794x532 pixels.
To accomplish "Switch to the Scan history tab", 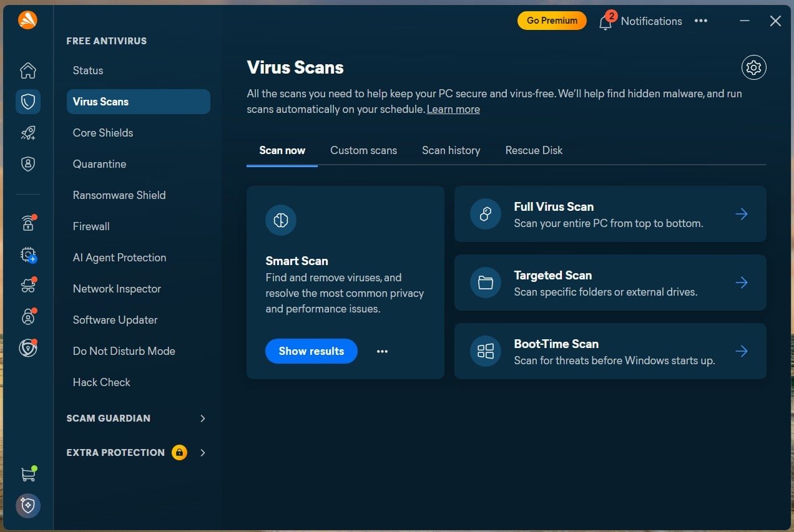I will coord(451,150).
